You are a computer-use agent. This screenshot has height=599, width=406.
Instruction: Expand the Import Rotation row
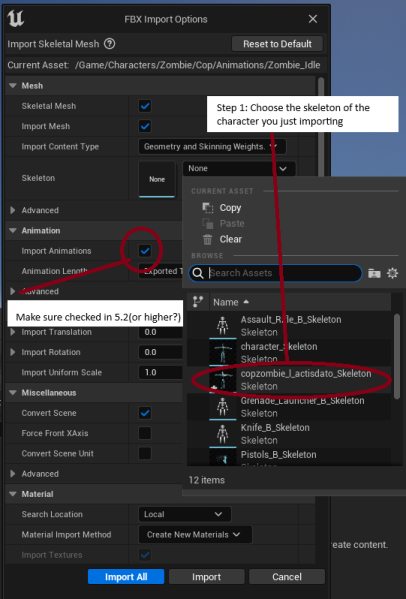pos(13,352)
